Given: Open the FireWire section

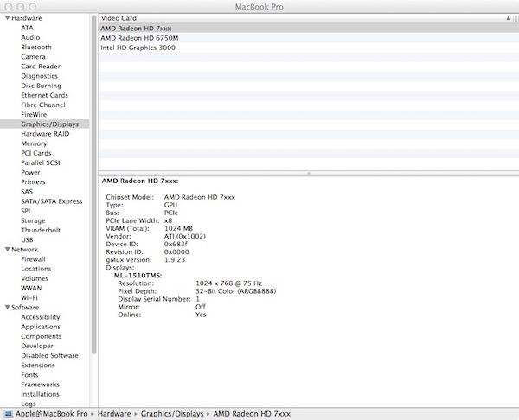Looking at the screenshot, I should (34, 114).
